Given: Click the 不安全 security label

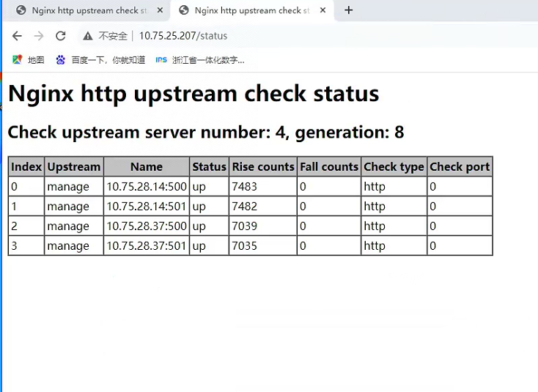Looking at the screenshot, I should click(113, 36).
